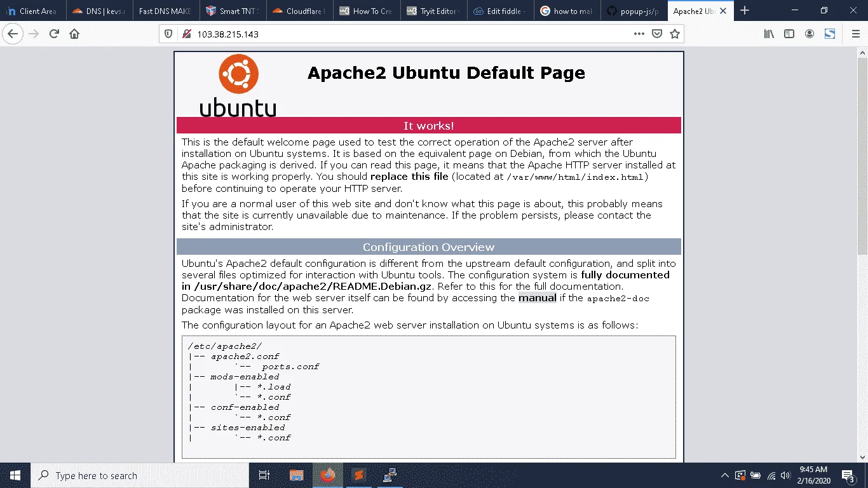The image size is (868, 488).
Task: Click 'mods-enabled' in the config tree
Action: 245,377
